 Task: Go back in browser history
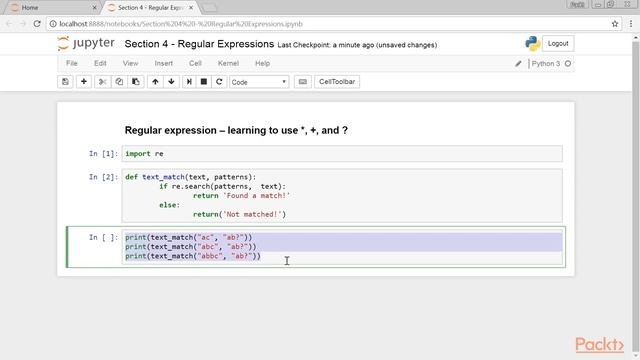click(x=9, y=24)
